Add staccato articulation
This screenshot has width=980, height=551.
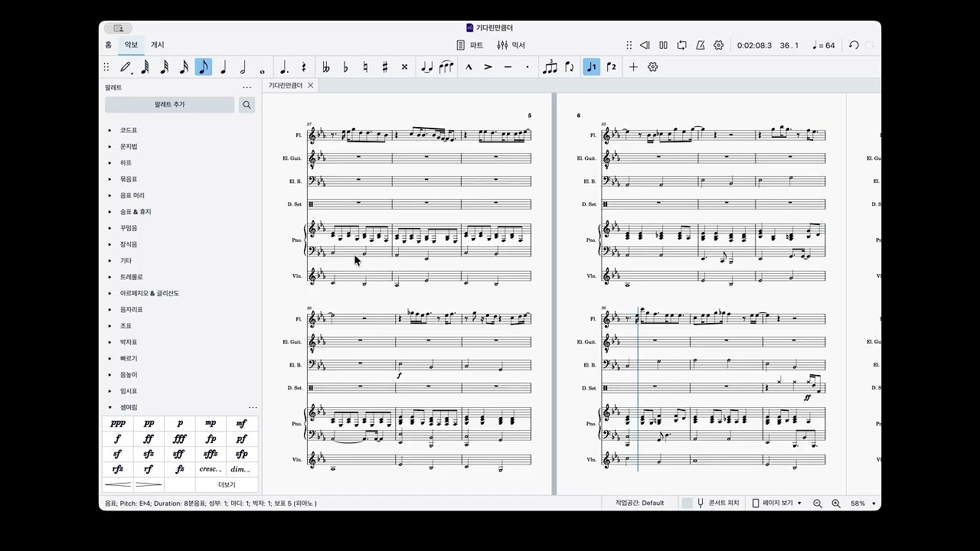(528, 67)
